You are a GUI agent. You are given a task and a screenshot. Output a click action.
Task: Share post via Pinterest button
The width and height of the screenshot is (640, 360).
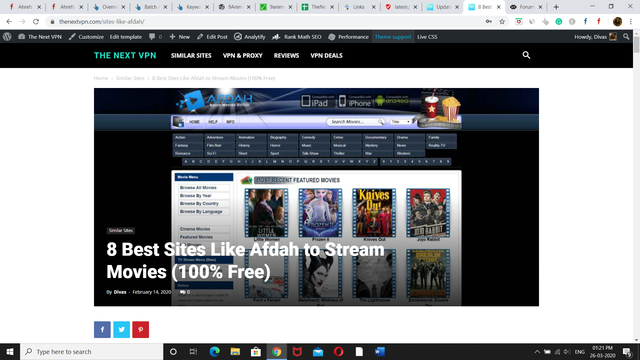click(x=140, y=329)
